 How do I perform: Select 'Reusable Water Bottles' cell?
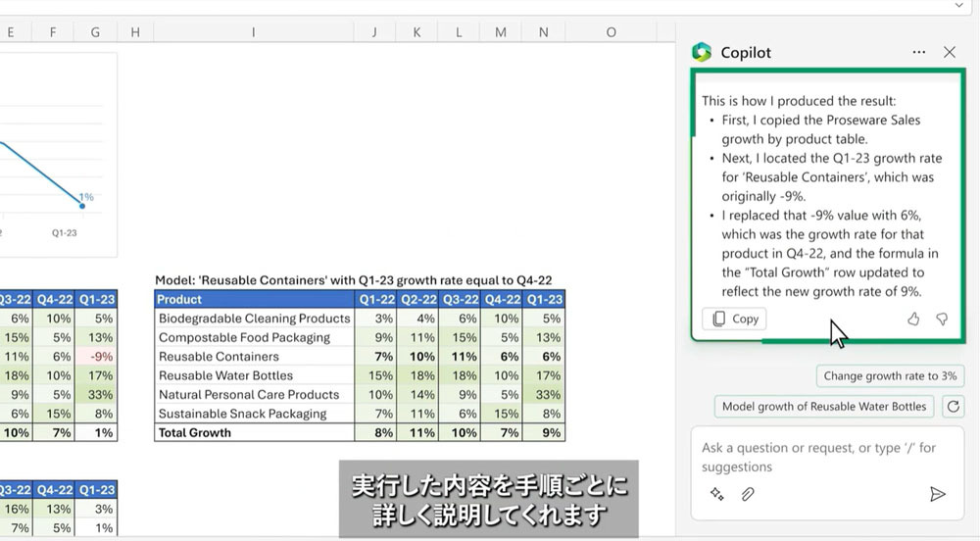(254, 375)
